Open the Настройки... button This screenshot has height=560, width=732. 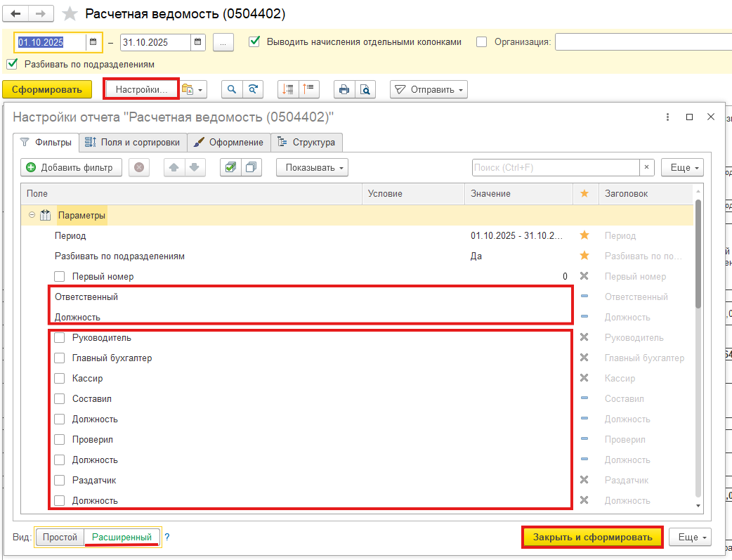[x=141, y=89]
